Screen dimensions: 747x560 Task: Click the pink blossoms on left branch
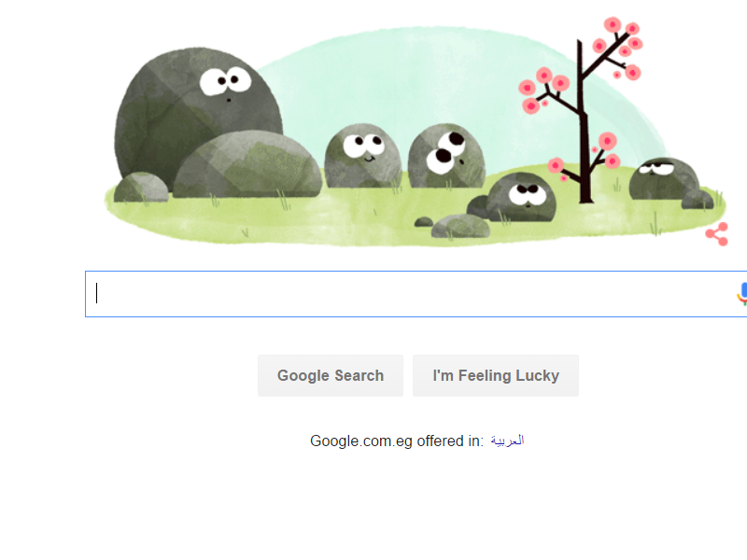pyautogui.click(x=542, y=90)
